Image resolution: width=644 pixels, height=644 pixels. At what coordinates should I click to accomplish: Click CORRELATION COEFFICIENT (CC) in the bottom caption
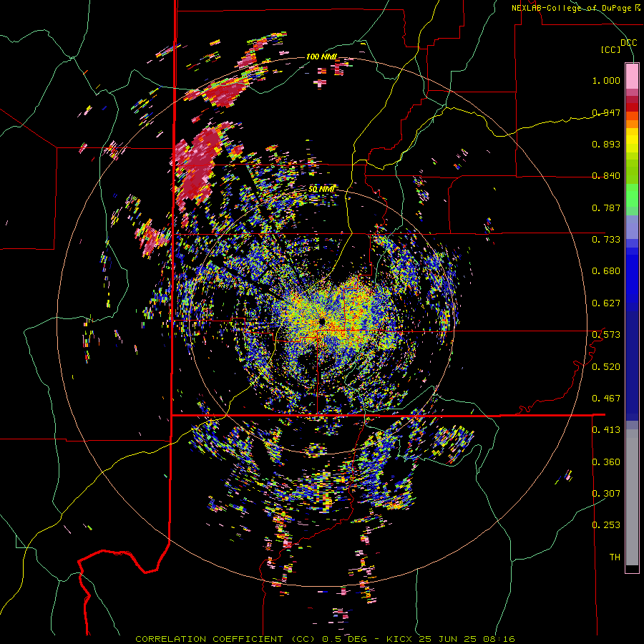tap(225, 639)
